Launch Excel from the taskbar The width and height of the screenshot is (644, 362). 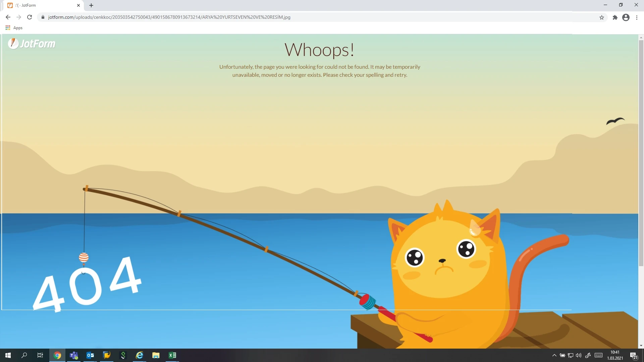tap(172, 355)
